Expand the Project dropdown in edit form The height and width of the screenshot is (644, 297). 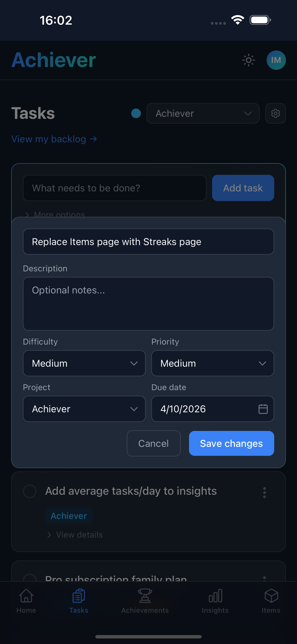(84, 409)
